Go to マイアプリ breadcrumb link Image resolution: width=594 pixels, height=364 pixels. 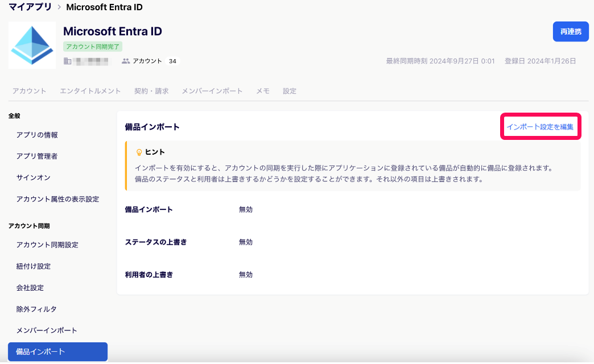[x=30, y=7]
